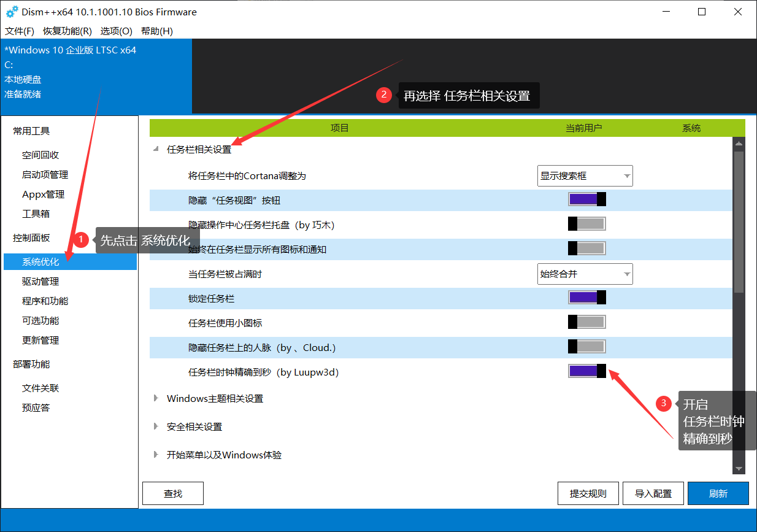The image size is (757, 532).
Task: Open Appx管理 in sidebar
Action: [43, 195]
